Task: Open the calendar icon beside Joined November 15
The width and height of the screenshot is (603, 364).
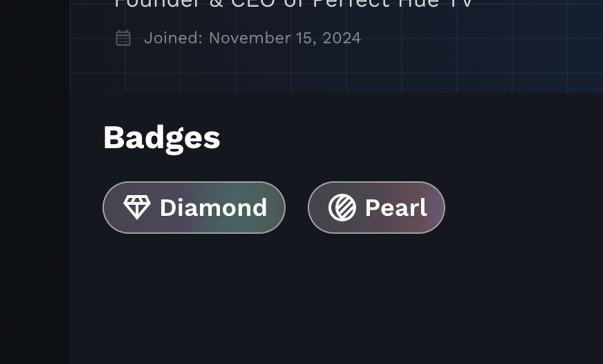Action: coord(123,38)
